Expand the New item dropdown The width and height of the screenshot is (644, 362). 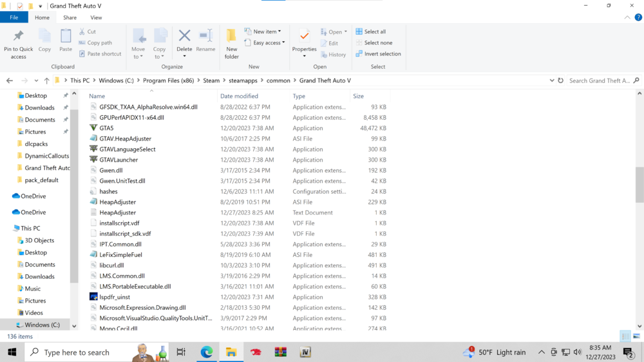tap(279, 32)
